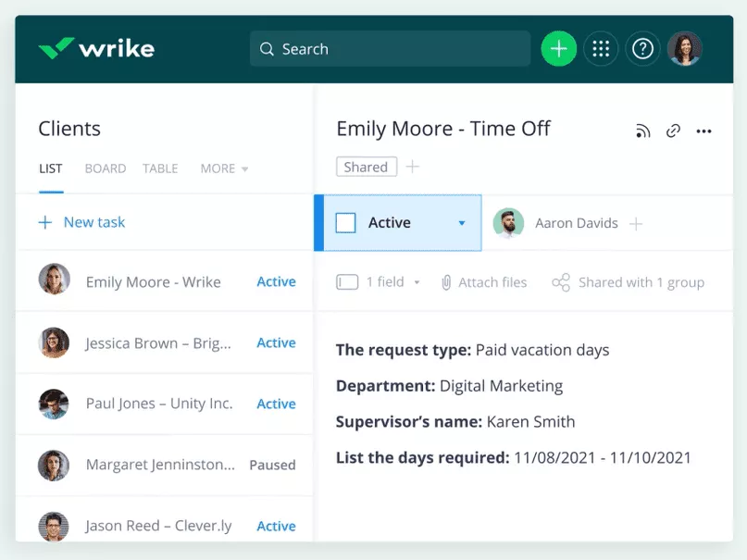The height and width of the screenshot is (560, 747).
Task: Click Jessica Brown's avatar in list
Action: [x=54, y=342]
